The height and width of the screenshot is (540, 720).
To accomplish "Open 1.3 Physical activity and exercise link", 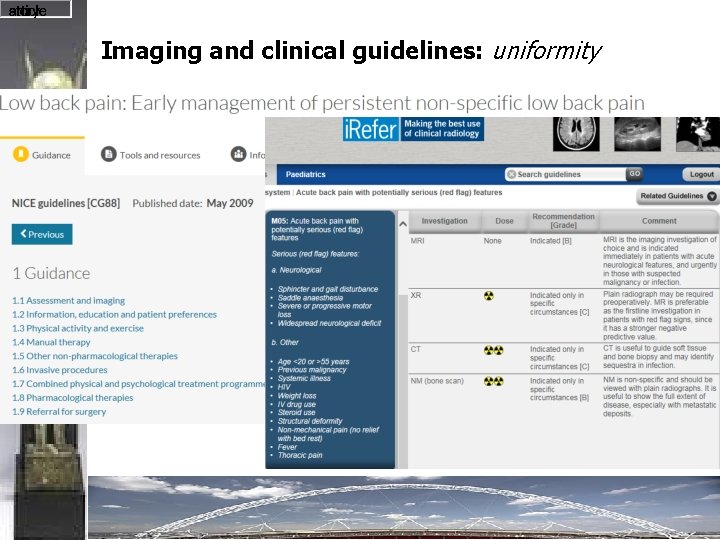I will pyautogui.click(x=78, y=328).
